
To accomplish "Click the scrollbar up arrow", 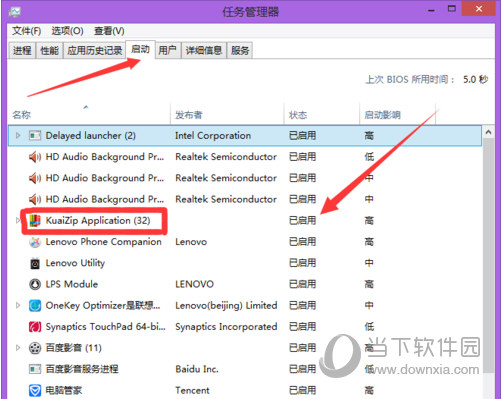I will pyautogui.click(x=489, y=132).
